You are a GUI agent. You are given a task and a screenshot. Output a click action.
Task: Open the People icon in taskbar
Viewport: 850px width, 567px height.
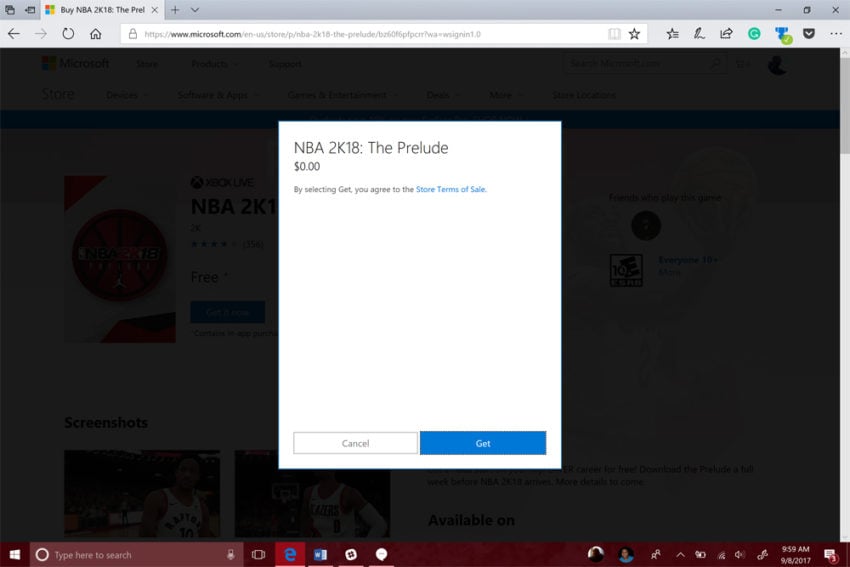pos(655,555)
